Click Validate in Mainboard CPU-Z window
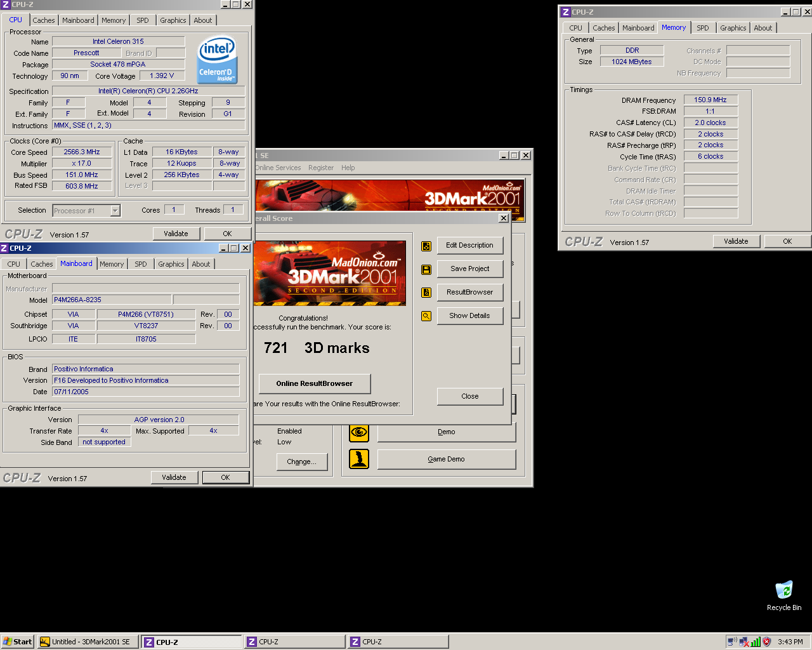This screenshot has width=812, height=650. point(174,477)
